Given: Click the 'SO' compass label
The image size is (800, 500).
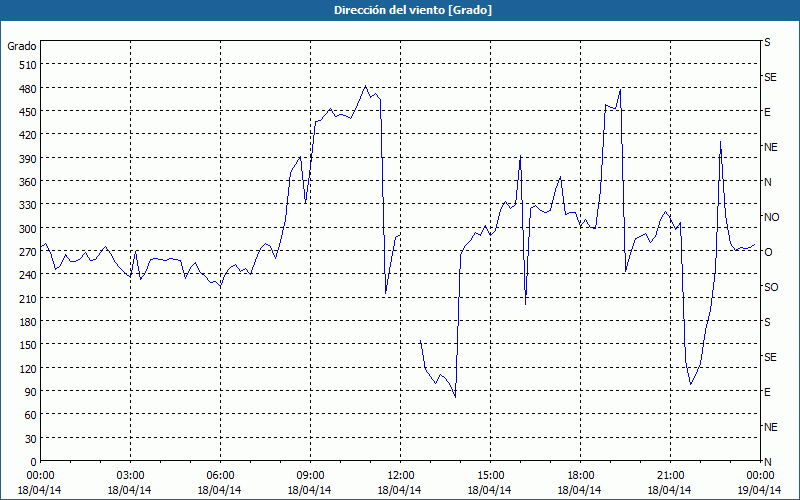Looking at the screenshot, I should coord(771,287).
